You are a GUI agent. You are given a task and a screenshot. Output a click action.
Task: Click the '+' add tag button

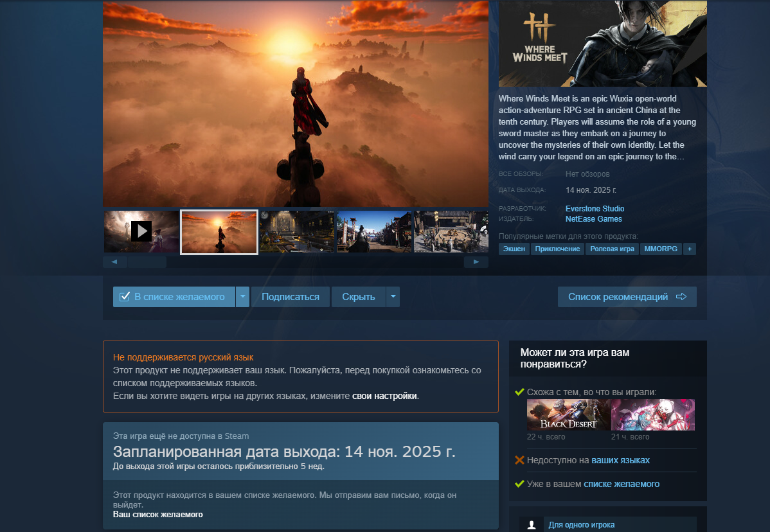[x=690, y=249]
